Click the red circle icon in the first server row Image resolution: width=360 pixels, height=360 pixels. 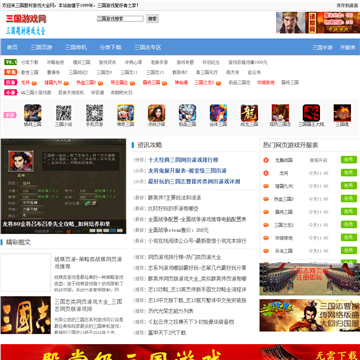point(266,160)
